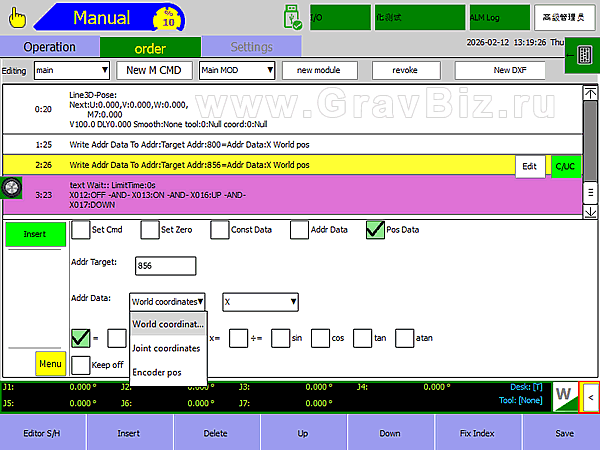Open the X axis dropdown

[x=260, y=301]
